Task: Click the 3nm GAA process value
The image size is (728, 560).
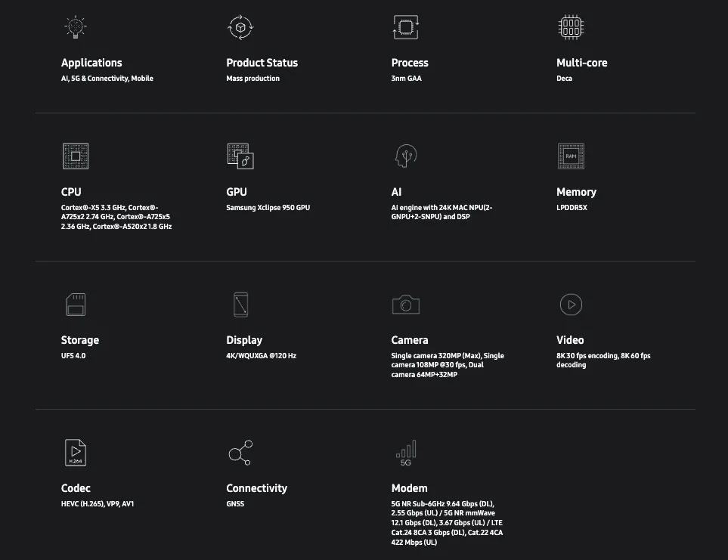Action: pos(406,79)
